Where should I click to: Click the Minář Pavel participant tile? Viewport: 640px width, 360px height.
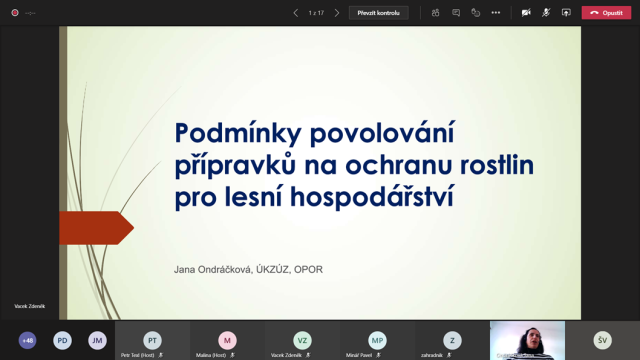coord(377,340)
